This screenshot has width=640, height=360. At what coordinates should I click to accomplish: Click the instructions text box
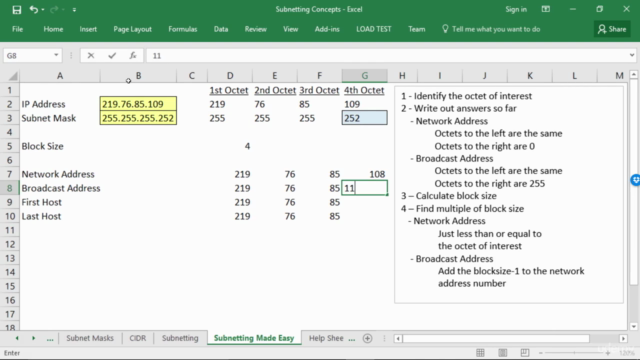tap(509, 194)
